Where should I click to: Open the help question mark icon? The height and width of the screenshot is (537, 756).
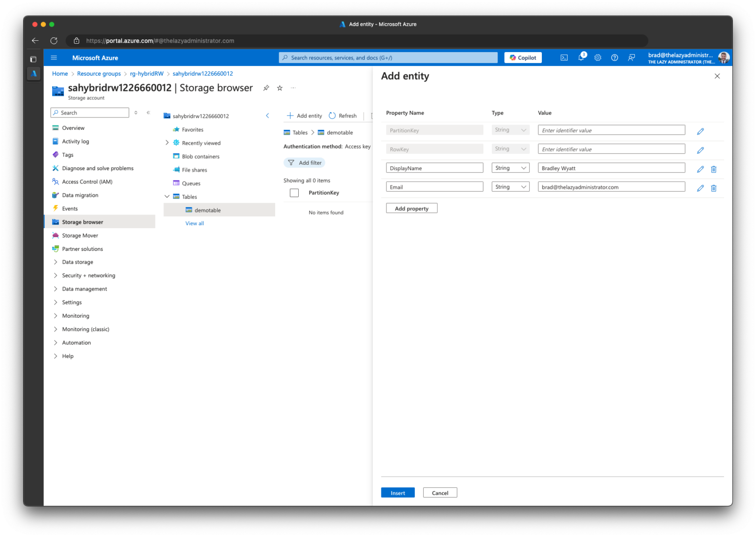click(615, 58)
